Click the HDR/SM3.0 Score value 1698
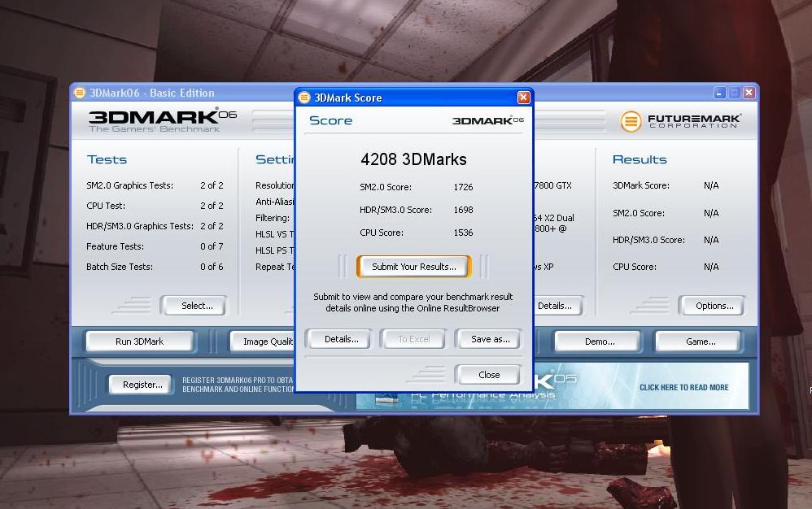The height and width of the screenshot is (509, 812). coord(463,210)
